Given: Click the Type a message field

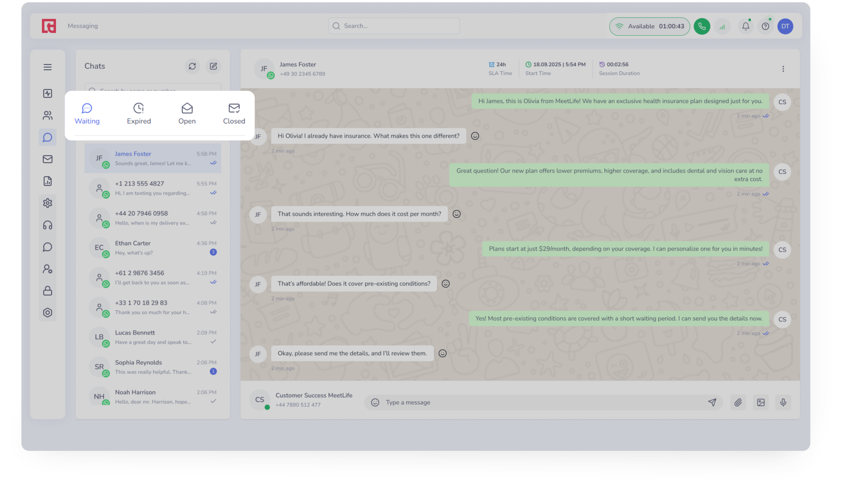Looking at the screenshot, I should point(539,402).
